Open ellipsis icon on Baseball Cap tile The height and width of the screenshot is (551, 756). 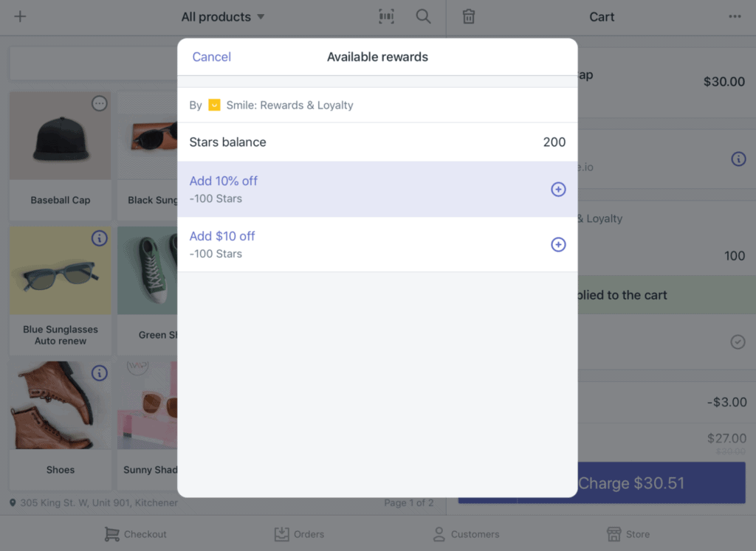[x=100, y=103]
